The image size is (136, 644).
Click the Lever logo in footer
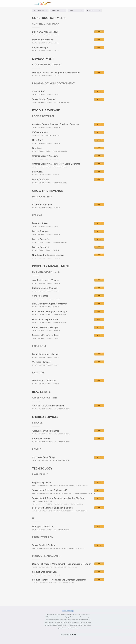point(74,634)
